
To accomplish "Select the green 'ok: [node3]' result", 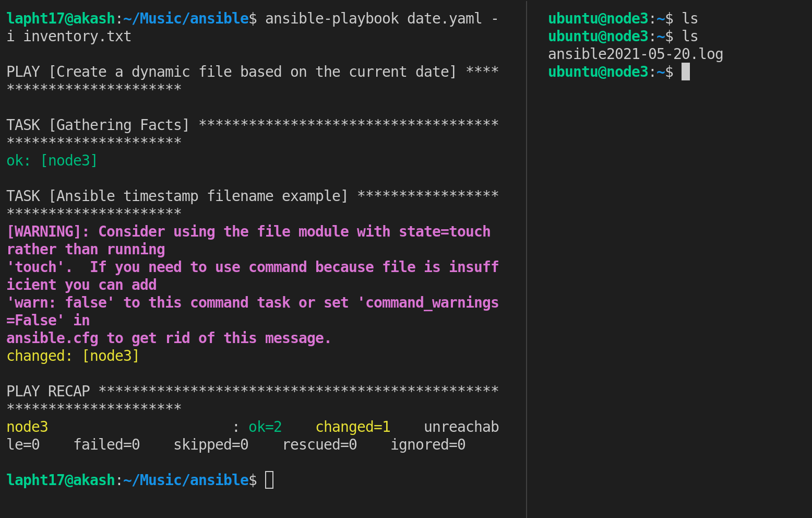I will click(52, 161).
